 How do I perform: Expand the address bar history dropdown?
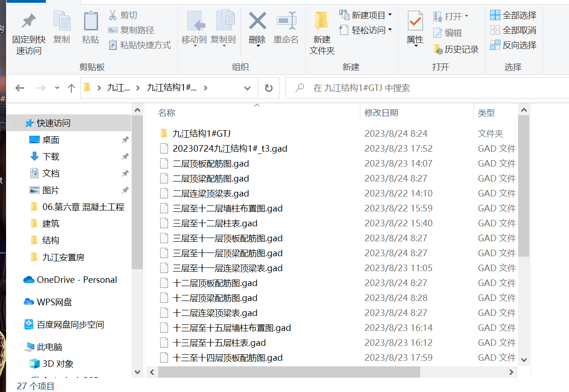pyautogui.click(x=247, y=88)
